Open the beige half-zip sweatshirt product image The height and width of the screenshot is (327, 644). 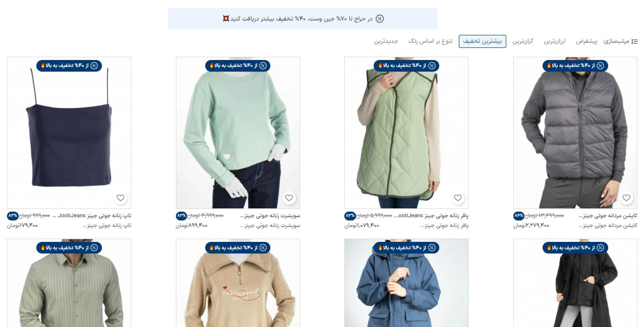[x=238, y=283]
